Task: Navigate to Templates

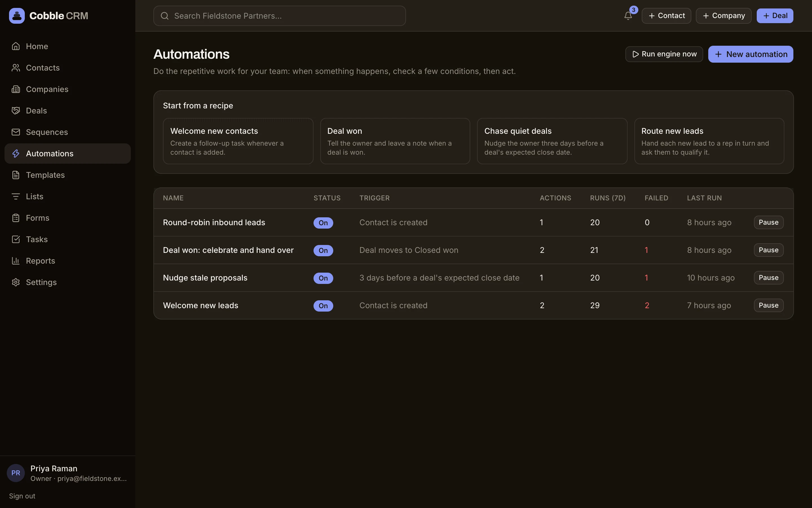Action: click(x=67, y=175)
